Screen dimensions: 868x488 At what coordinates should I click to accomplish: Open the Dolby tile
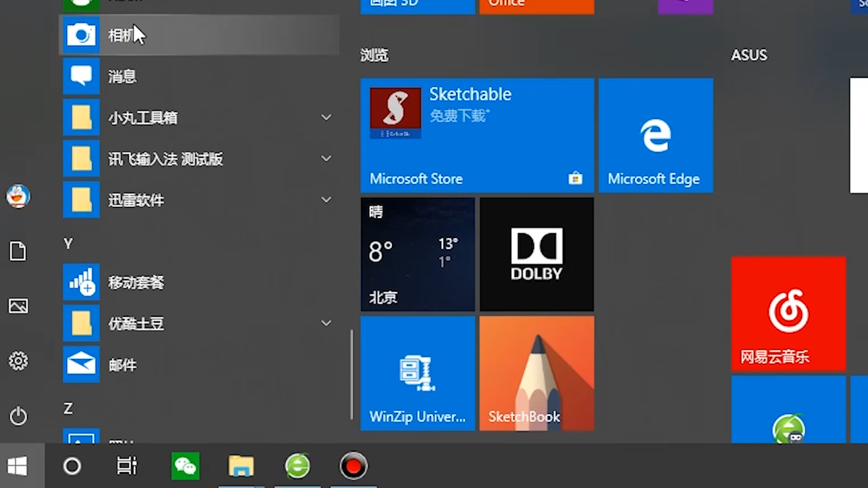tap(537, 254)
